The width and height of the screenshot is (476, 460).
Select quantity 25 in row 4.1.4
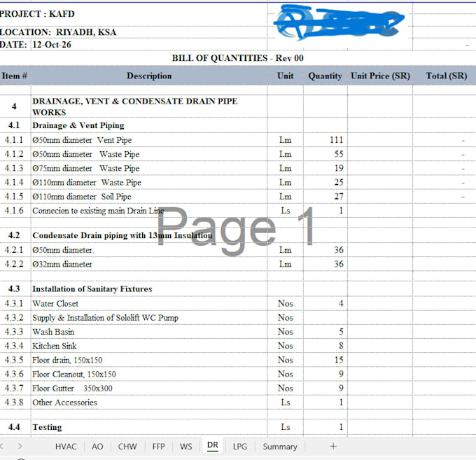click(x=325, y=183)
